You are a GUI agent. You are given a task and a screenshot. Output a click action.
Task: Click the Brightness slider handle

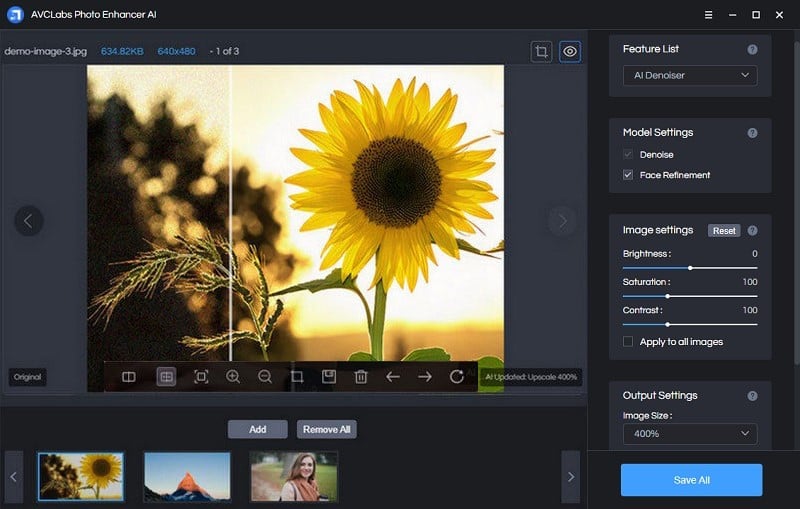coord(690,268)
